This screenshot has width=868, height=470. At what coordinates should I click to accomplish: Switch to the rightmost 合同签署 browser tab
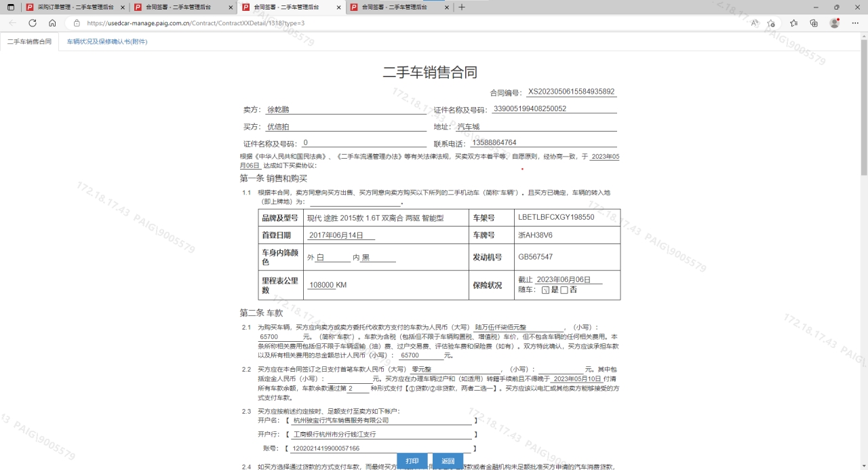coord(399,7)
